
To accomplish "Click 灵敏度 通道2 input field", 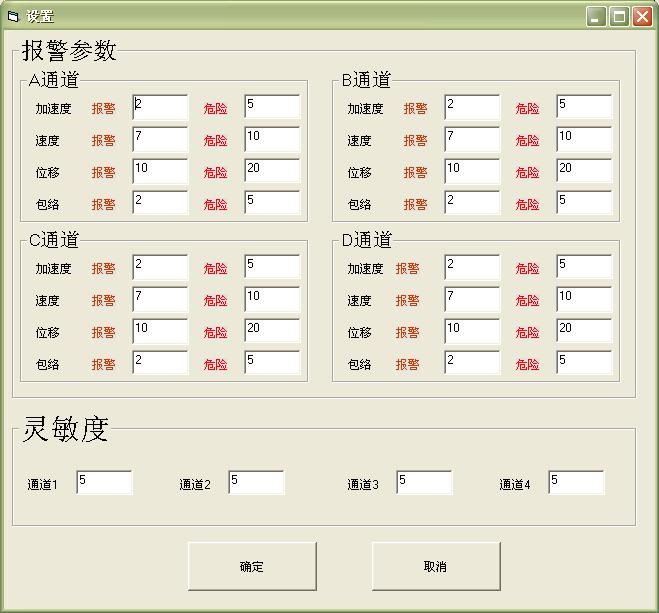I will click(256, 484).
